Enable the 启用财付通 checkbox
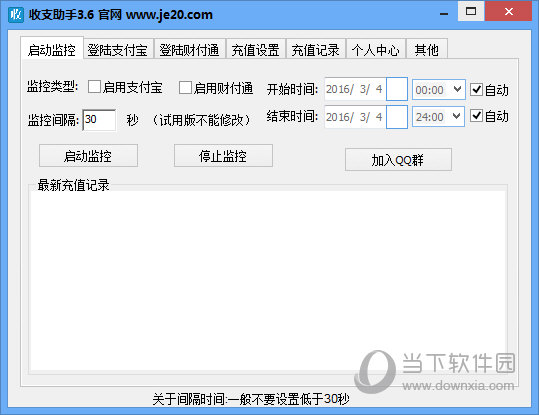 185,87
